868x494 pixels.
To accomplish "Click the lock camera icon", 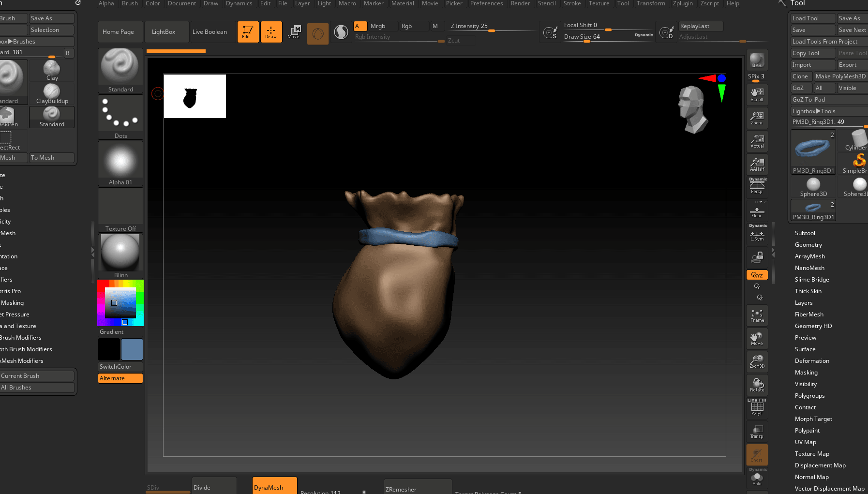I will click(757, 257).
